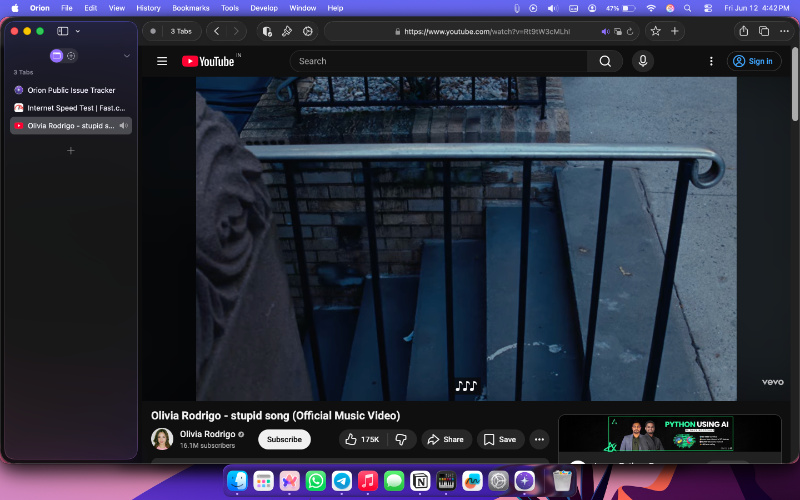Bookmark this page with the star

(x=656, y=31)
